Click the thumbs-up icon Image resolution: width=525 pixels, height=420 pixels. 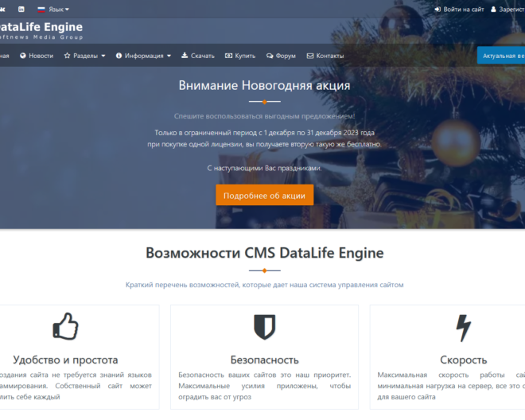click(x=65, y=327)
